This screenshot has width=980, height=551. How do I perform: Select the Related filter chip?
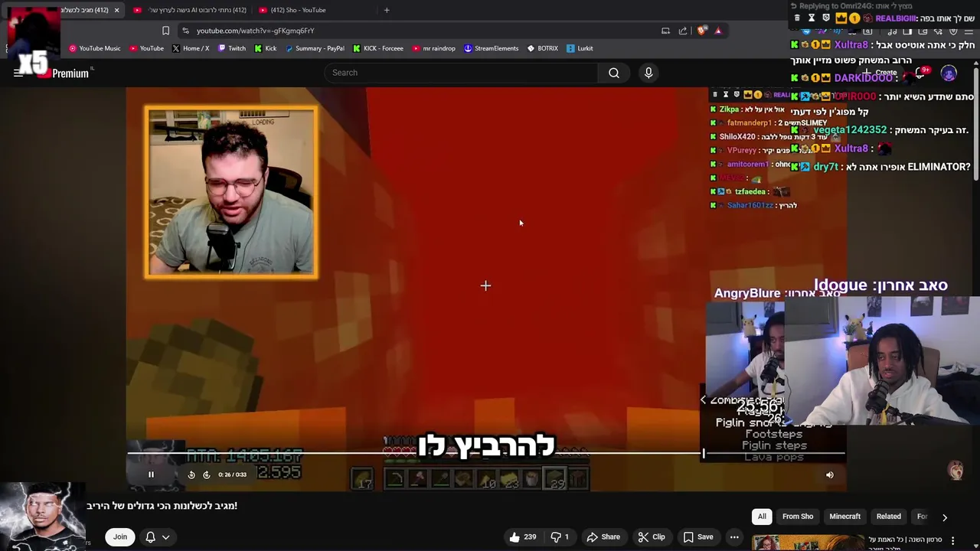(889, 517)
